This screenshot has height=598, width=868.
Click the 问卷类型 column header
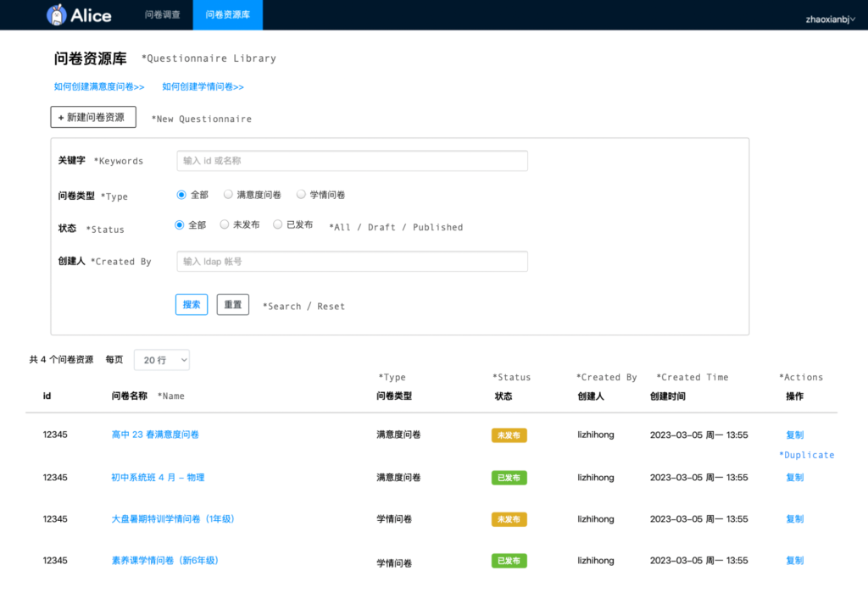pyautogui.click(x=394, y=396)
